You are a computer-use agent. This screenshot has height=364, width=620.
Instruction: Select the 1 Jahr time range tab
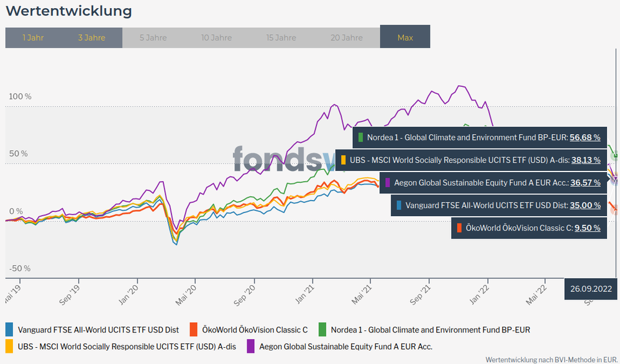33,37
